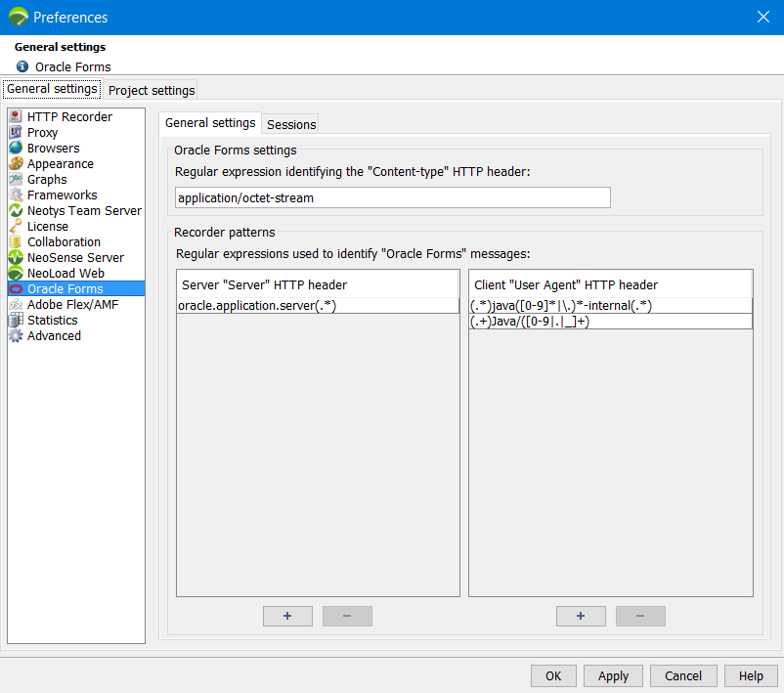Click the Statistics table icon
Image resolution: width=784 pixels, height=693 pixels.
click(16, 320)
